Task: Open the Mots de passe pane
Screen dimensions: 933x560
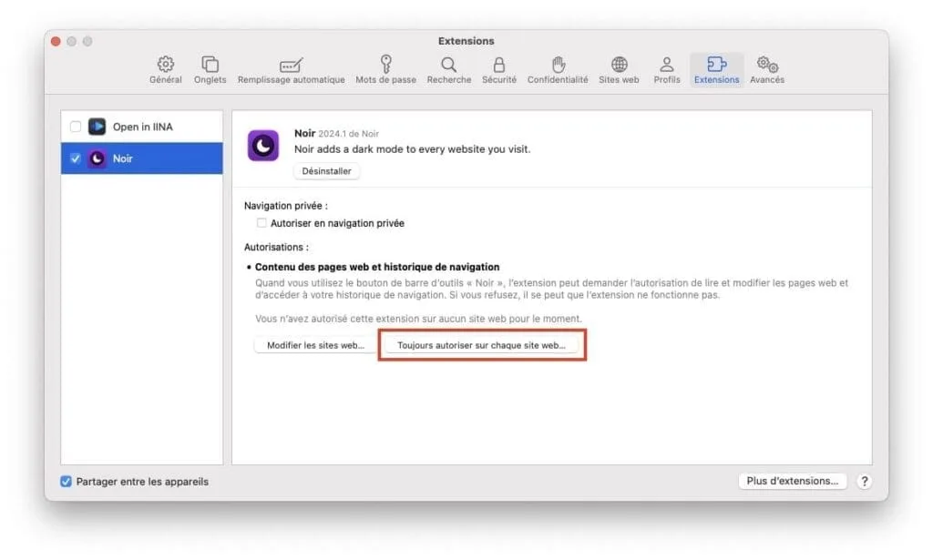Action: [385, 69]
